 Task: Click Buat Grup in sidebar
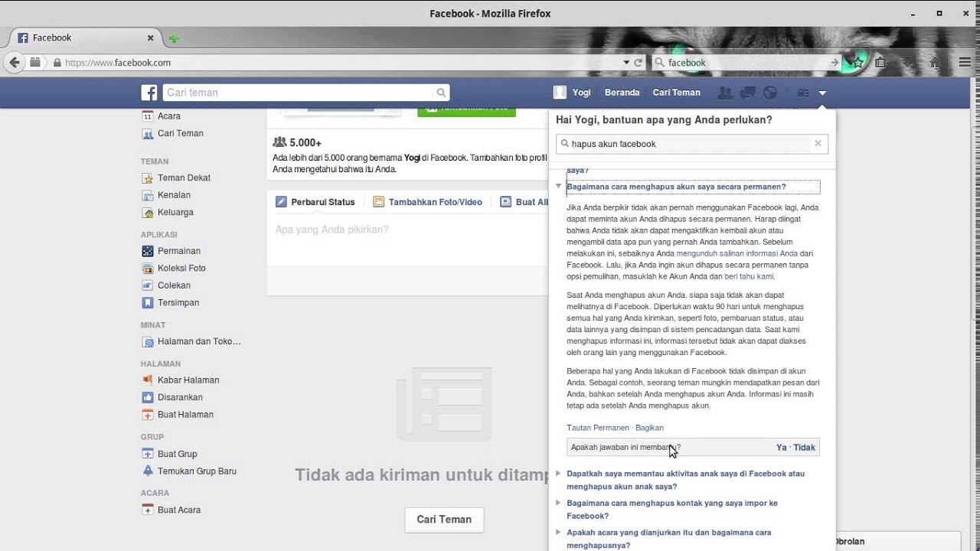(177, 454)
